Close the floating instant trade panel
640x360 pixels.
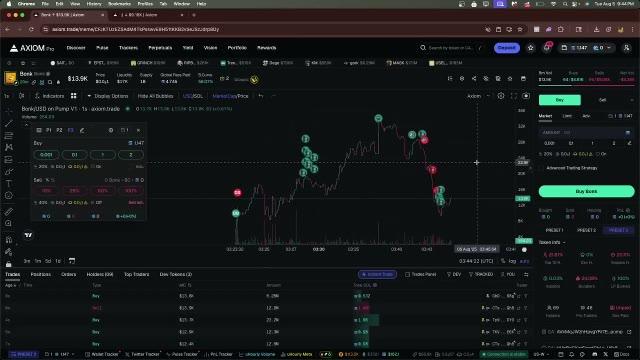138,130
